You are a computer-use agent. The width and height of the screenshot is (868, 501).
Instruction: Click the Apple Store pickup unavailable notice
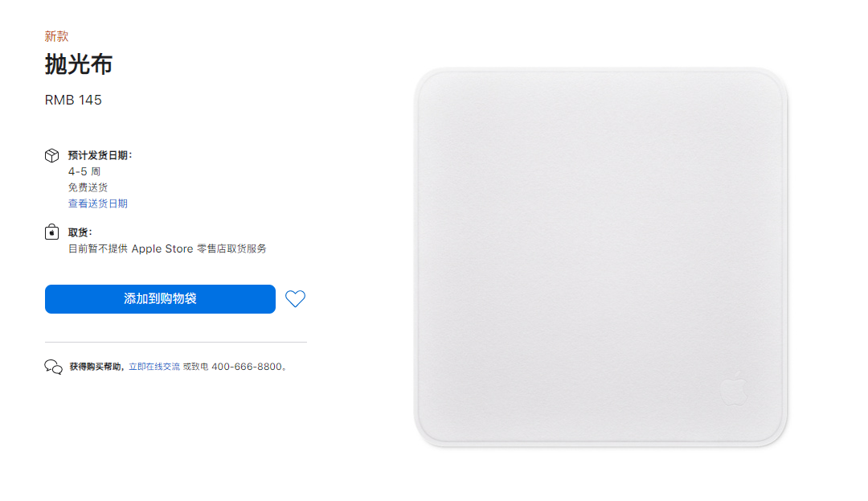click(167, 248)
